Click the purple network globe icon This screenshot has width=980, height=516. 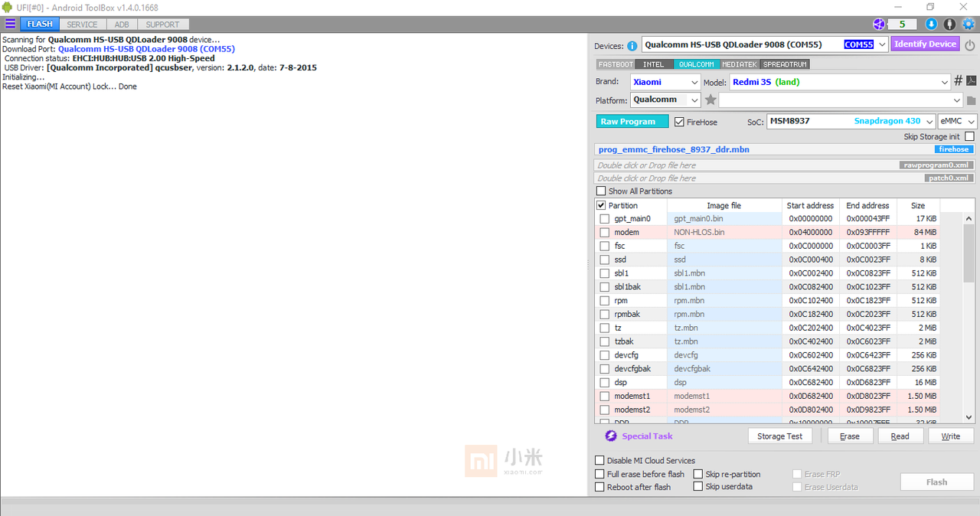[x=879, y=24]
